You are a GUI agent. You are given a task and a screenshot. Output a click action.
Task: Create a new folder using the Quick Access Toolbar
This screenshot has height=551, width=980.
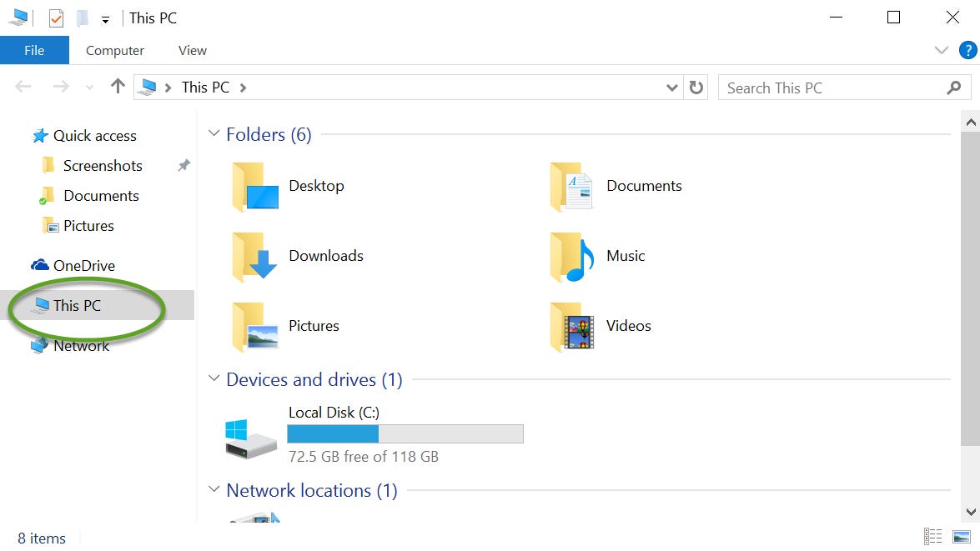coord(81,17)
